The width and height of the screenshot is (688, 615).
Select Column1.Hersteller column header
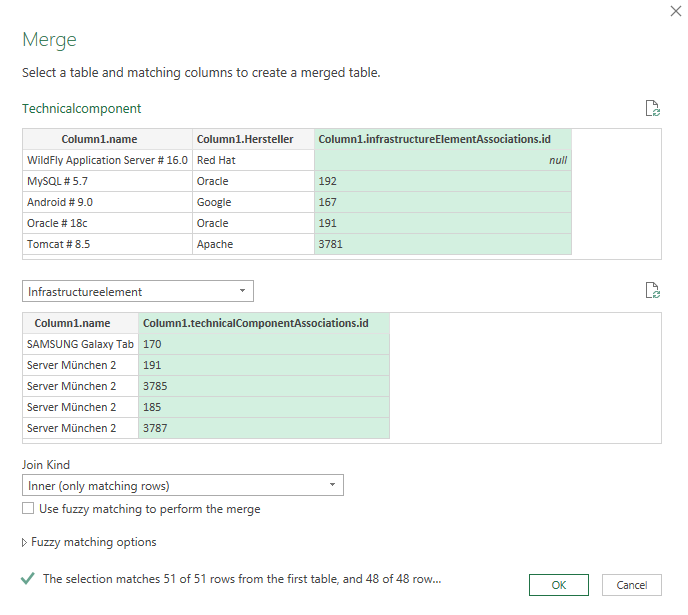point(253,139)
